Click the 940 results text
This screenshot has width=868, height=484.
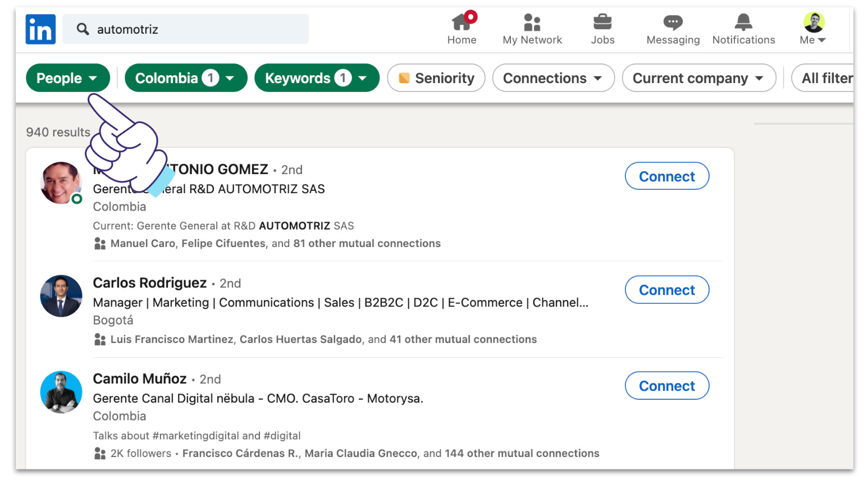58,132
